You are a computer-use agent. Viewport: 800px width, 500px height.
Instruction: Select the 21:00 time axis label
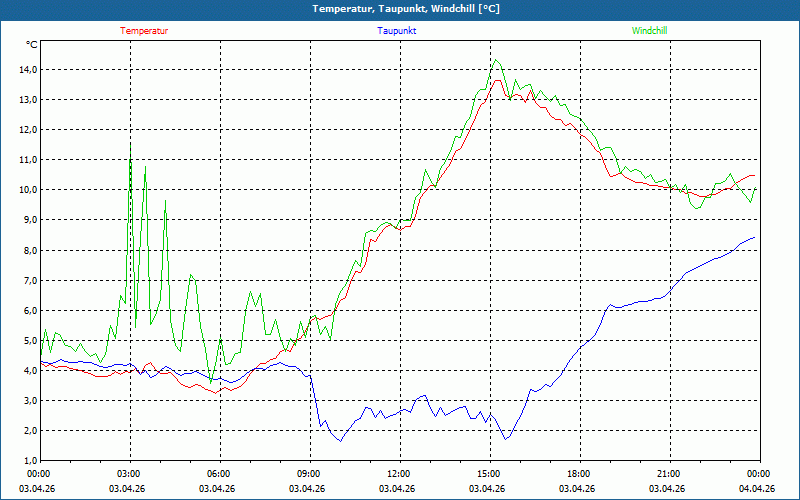click(668, 474)
